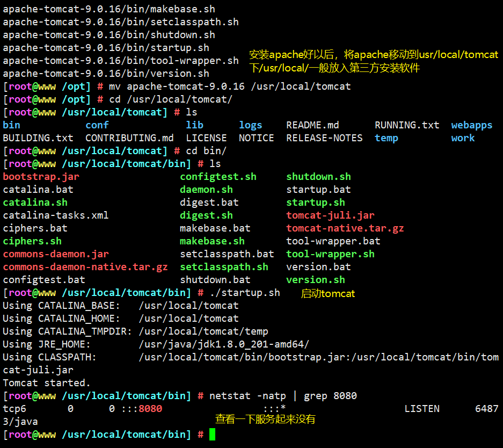
Task: Click the setclasspath.bat file name
Action: click(x=227, y=254)
